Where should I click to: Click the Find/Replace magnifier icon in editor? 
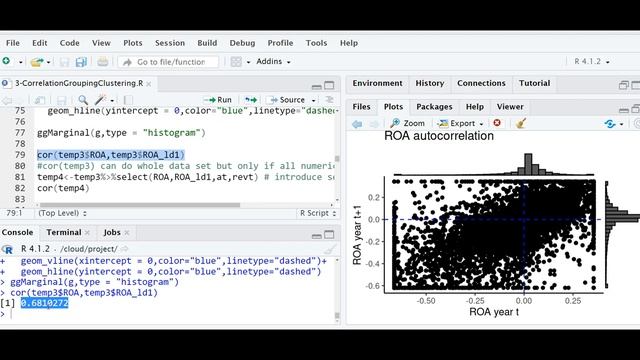(x=83, y=100)
